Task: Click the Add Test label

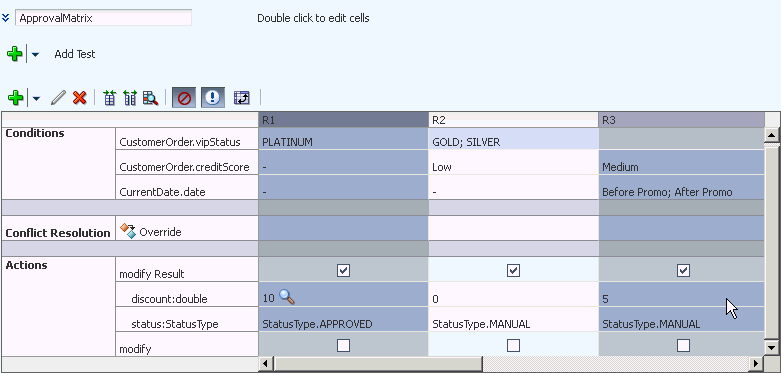Action: click(x=75, y=54)
